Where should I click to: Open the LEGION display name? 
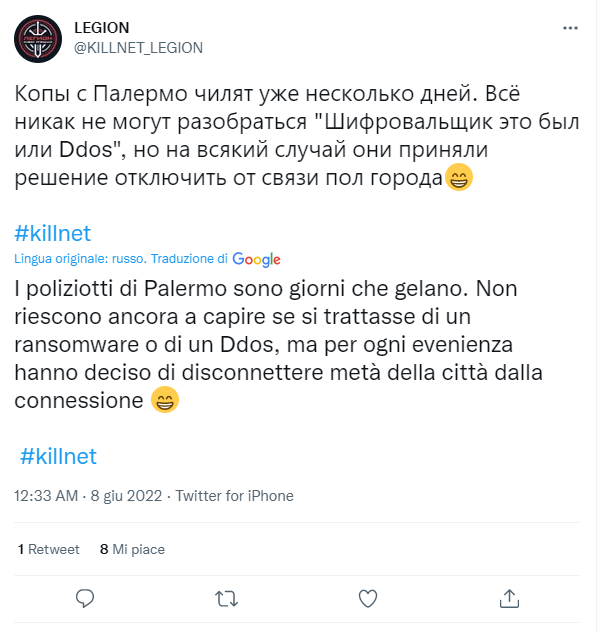coord(102,27)
